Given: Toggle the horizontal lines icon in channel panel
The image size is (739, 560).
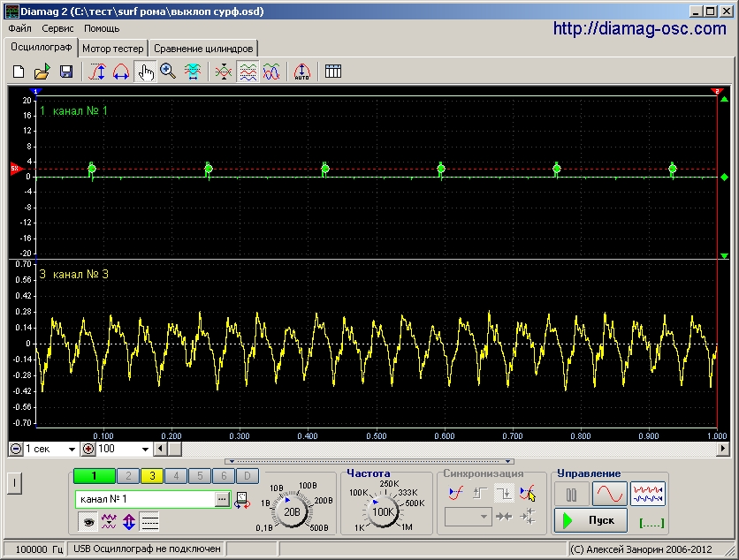Looking at the screenshot, I should click(150, 522).
